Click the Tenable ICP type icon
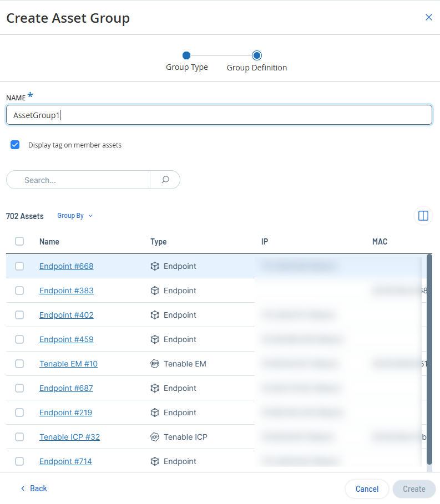 155,437
